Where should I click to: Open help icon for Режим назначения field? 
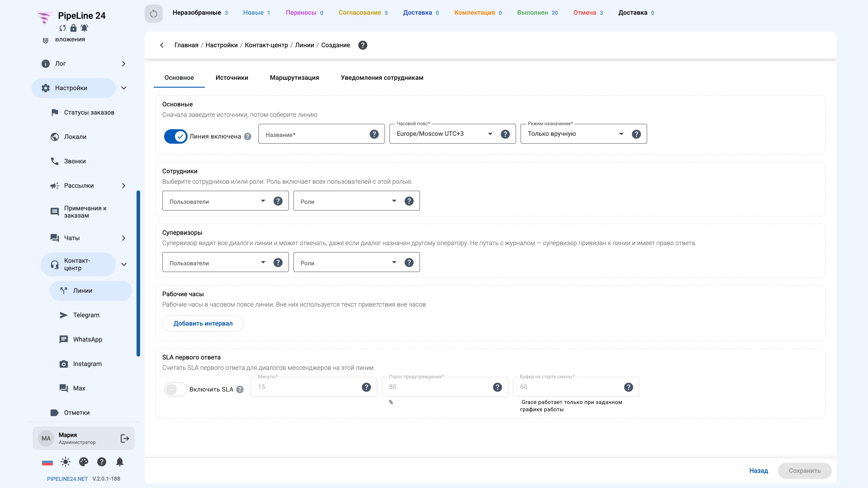[636, 134]
